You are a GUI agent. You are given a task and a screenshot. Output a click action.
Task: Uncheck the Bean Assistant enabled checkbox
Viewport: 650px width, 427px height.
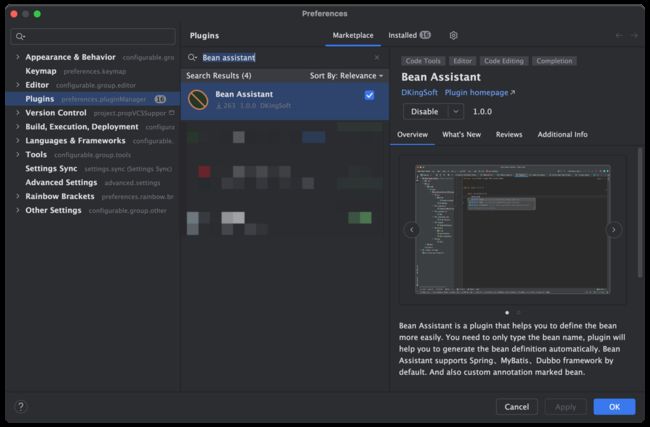click(369, 95)
